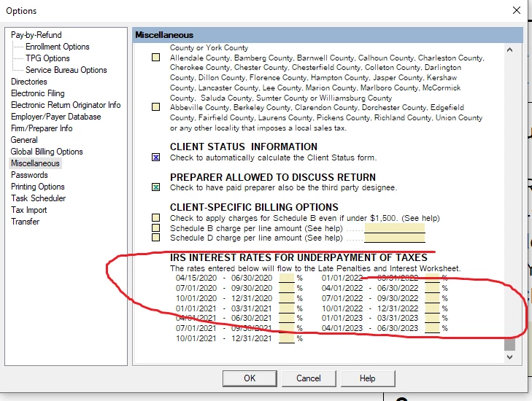Image resolution: width=532 pixels, height=401 pixels.
Task: Open TPG Options in the tree
Action: pyautogui.click(x=47, y=58)
